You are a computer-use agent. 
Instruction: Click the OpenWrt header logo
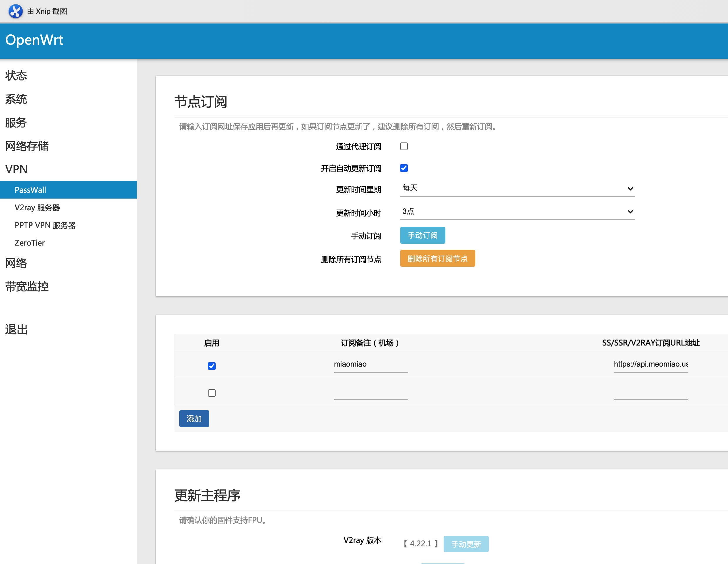click(34, 40)
